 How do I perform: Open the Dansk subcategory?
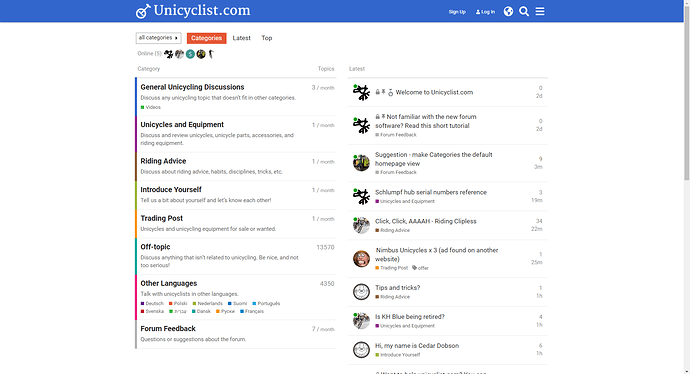point(201,312)
